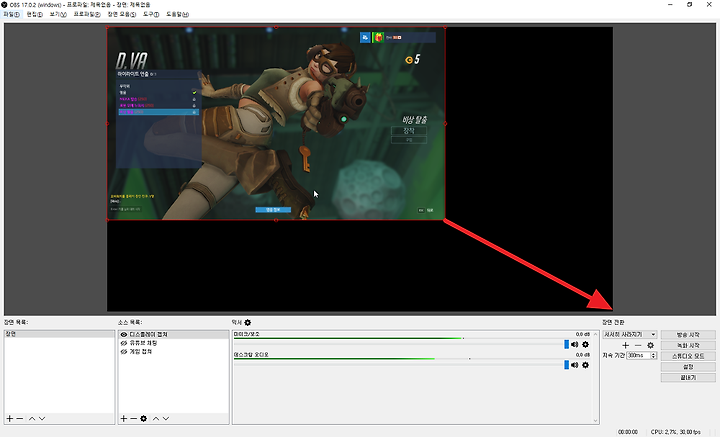Click 녹화 시작 start recording button
Viewport: 720px width, 437px height.
click(x=688, y=345)
